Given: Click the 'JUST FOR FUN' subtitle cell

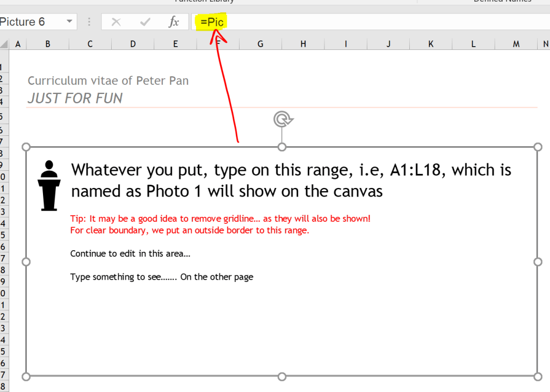Looking at the screenshot, I should [x=75, y=98].
